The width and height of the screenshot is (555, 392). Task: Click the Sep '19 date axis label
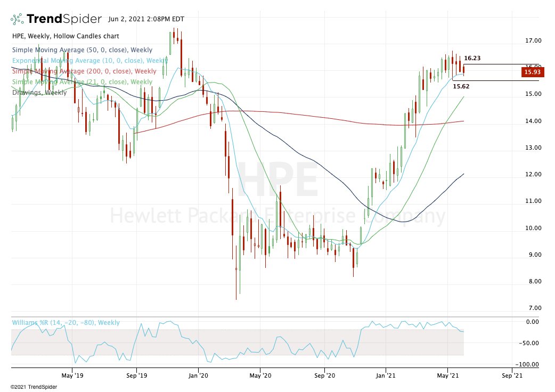[137, 375]
